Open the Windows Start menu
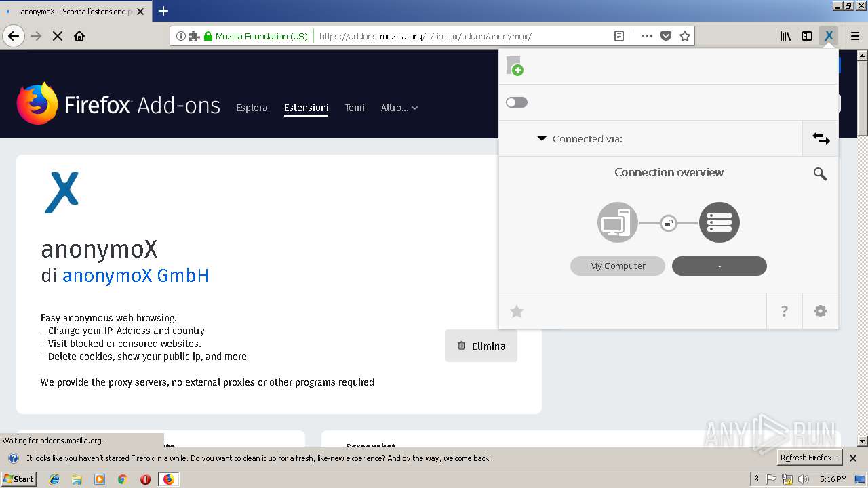Image resolution: width=868 pixels, height=488 pixels. [19, 479]
